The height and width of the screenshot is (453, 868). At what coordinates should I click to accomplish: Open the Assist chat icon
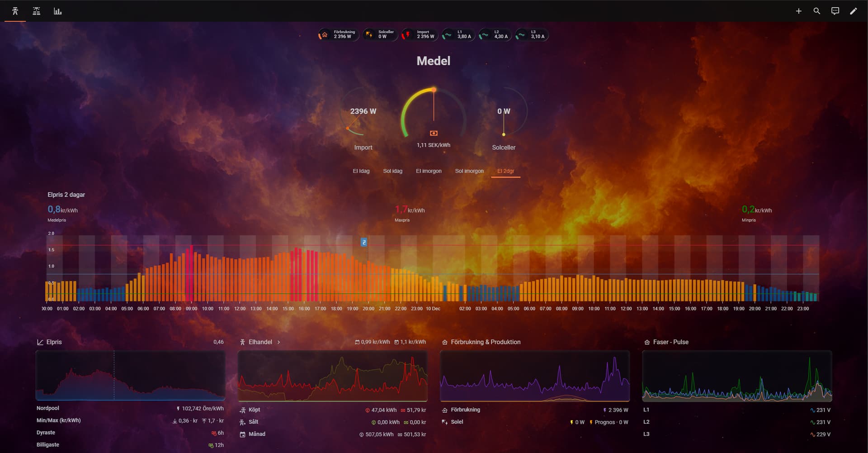835,11
